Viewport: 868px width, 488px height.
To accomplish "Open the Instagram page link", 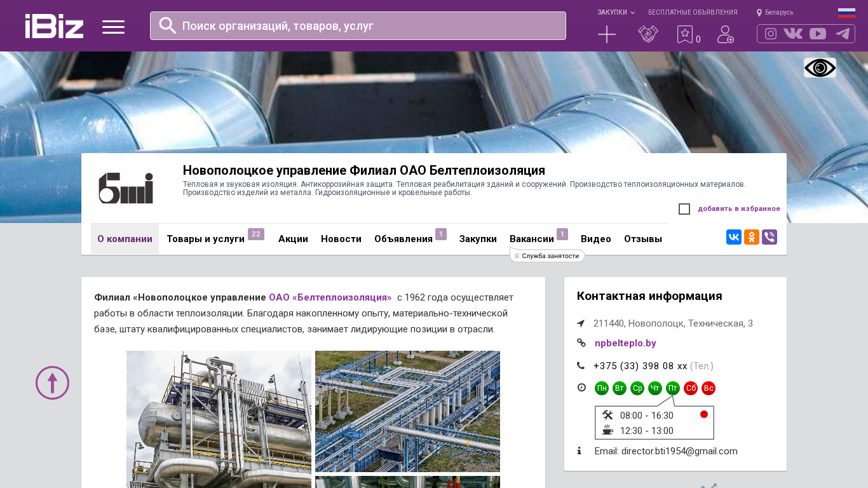I will 771,34.
